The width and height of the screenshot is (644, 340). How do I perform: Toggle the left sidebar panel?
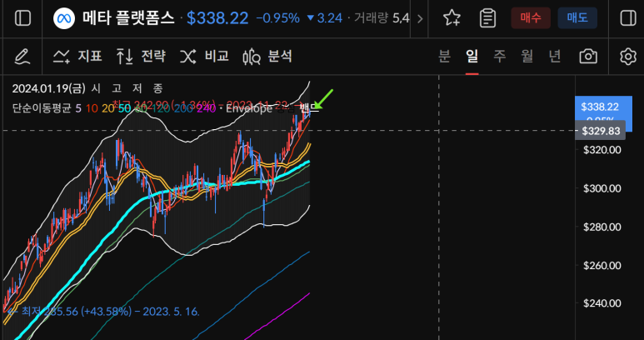(x=22, y=18)
